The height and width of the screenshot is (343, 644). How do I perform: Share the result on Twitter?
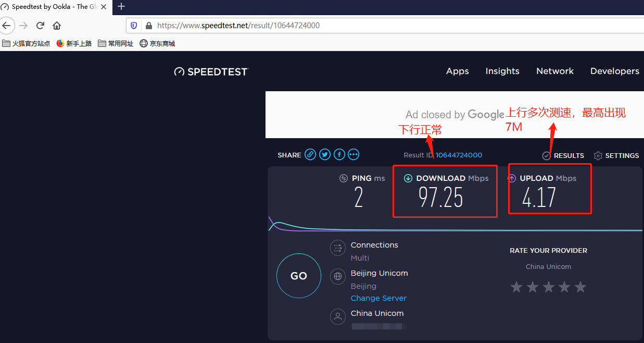pyautogui.click(x=325, y=155)
